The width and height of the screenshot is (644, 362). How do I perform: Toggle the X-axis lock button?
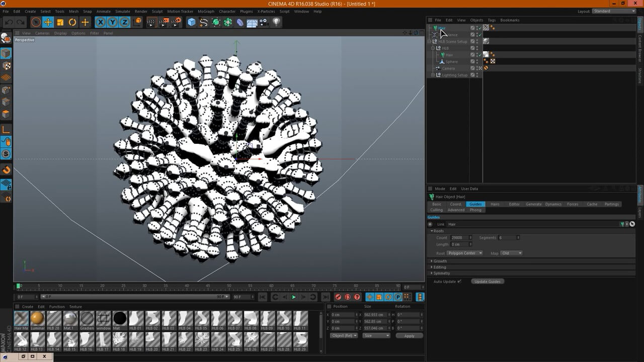101,22
